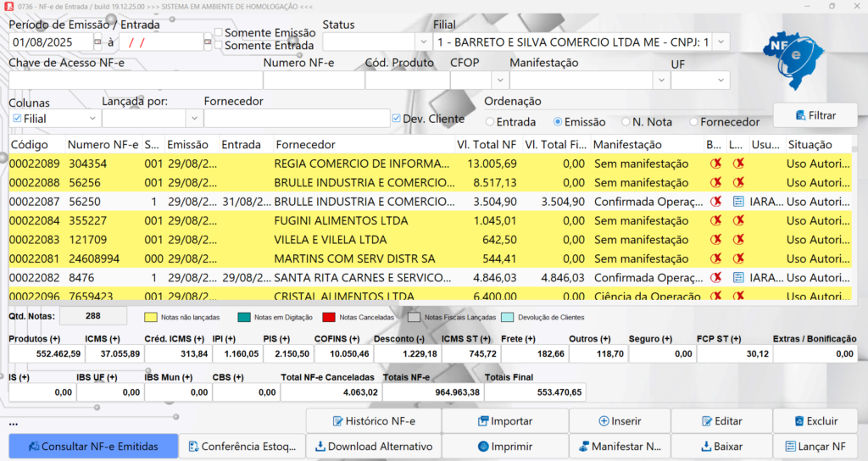Expand the UF dropdown
The width and height of the screenshot is (868, 461).
721,80
